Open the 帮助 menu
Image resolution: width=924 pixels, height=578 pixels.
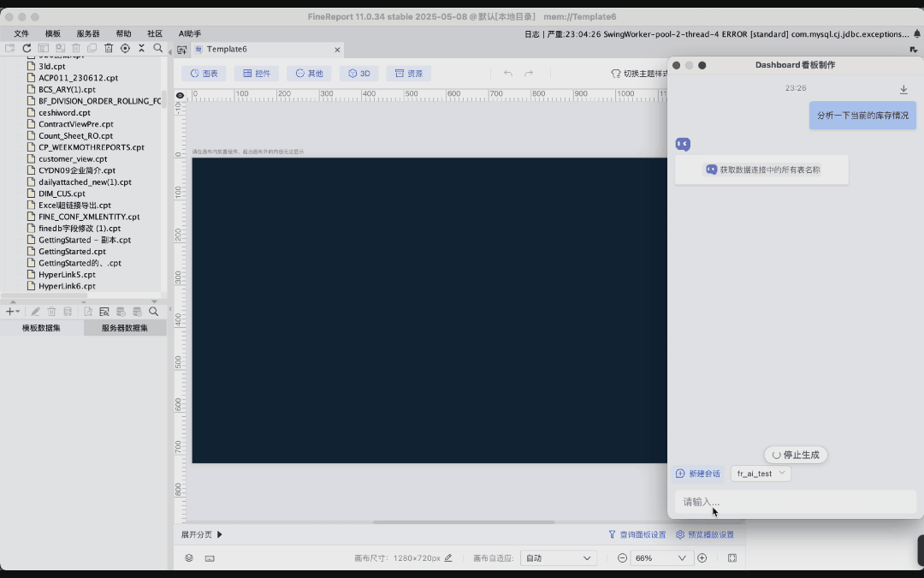pyautogui.click(x=123, y=33)
